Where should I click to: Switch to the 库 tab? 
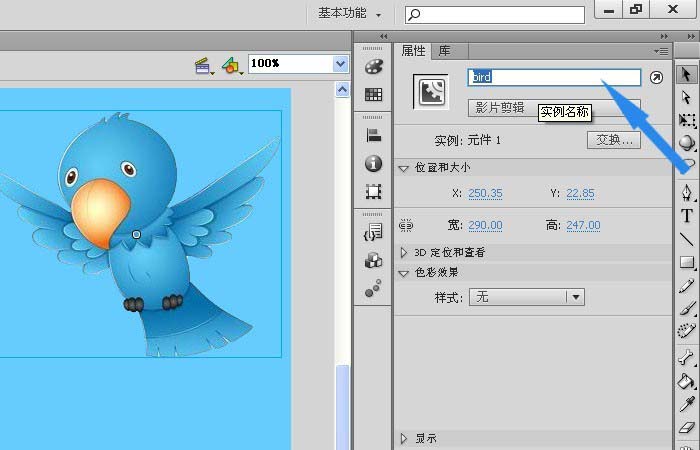tap(445, 51)
